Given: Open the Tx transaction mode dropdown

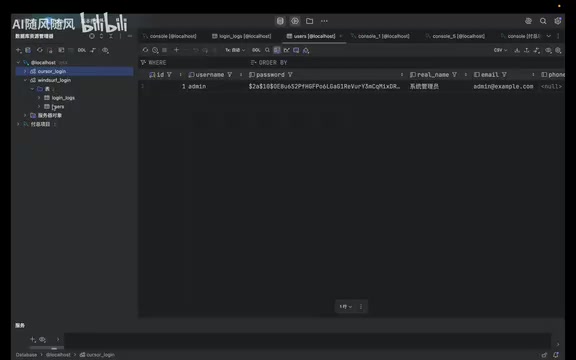Looking at the screenshot, I should coord(235,50).
